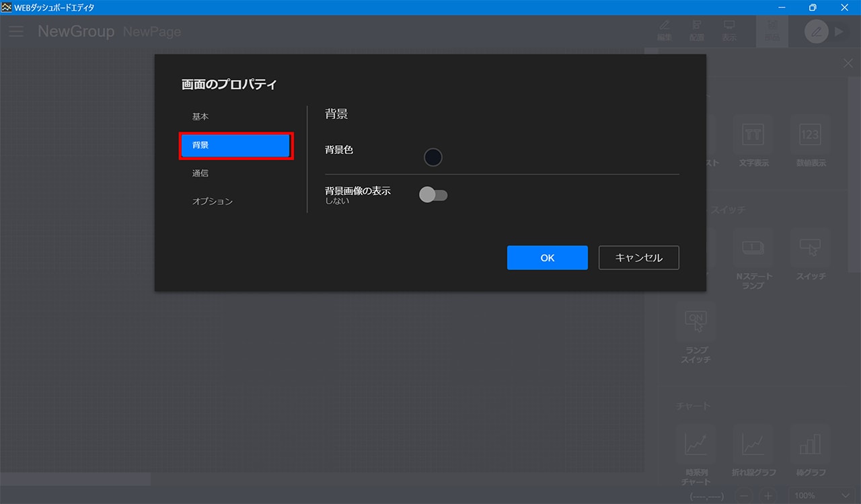Open the hamburger menu icon
Image resolution: width=861 pixels, height=504 pixels.
(16, 32)
